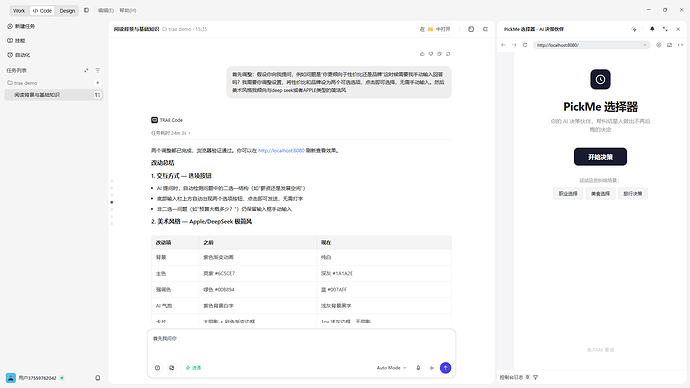Add a task to trae demo
Image resolution: width=690 pixels, height=388 pixels.
click(x=98, y=83)
